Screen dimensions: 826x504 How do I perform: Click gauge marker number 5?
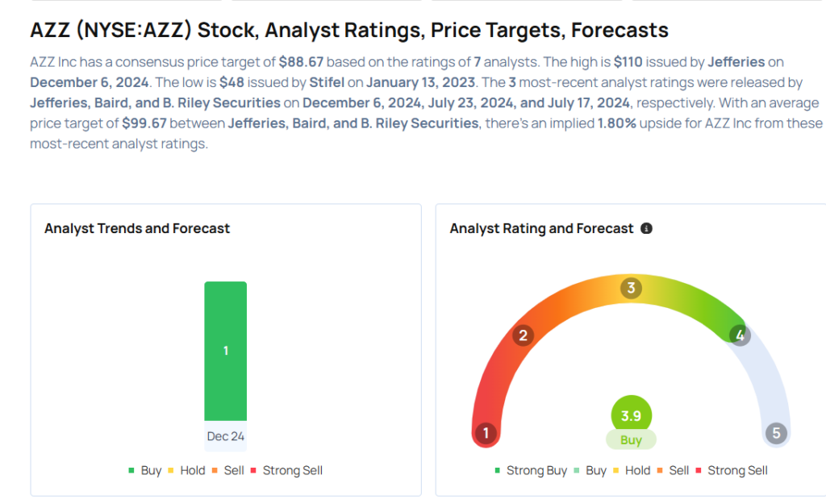[776, 433]
